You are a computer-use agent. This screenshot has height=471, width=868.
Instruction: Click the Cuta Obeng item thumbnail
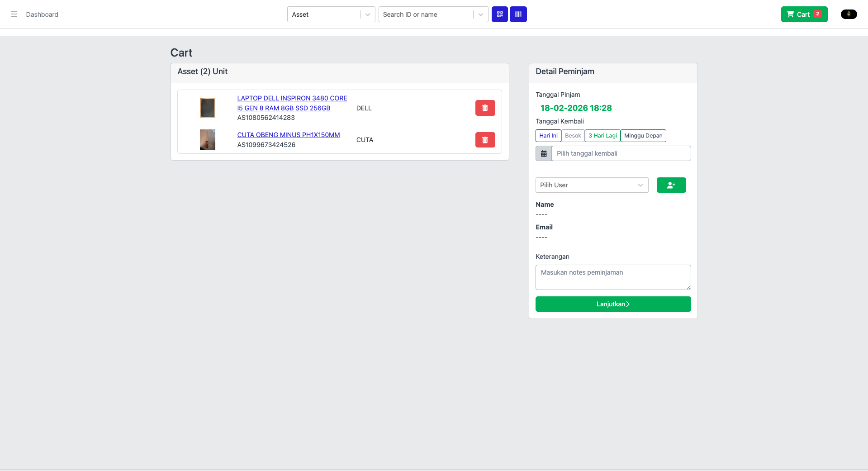208,140
